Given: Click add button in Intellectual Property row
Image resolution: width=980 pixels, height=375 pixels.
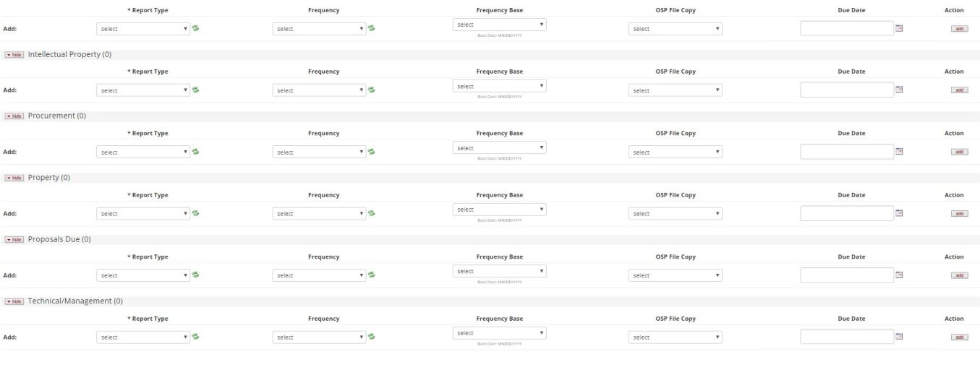Looking at the screenshot, I should click(x=959, y=90).
